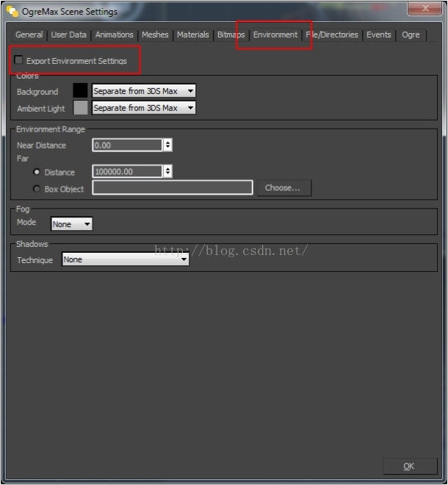Open the General tab
This screenshot has height=485, width=448.
click(29, 35)
